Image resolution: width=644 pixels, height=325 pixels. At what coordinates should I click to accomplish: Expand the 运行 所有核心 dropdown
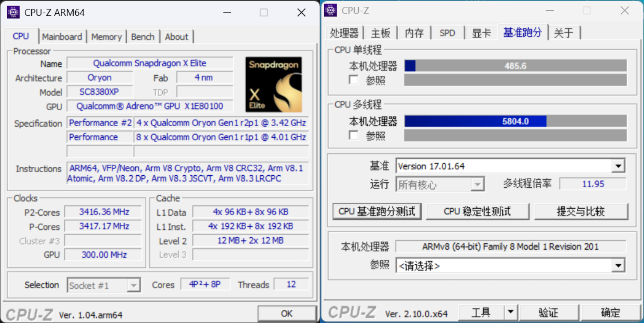pyautogui.click(x=477, y=185)
